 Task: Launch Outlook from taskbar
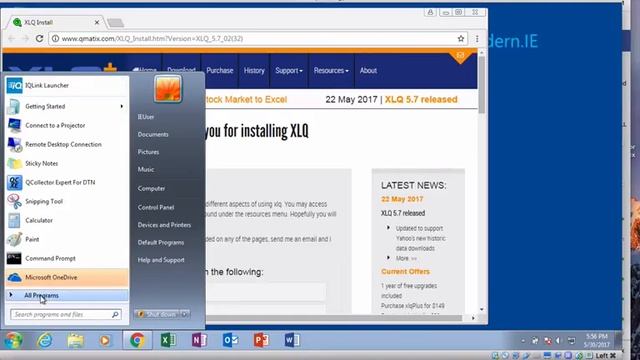230,340
